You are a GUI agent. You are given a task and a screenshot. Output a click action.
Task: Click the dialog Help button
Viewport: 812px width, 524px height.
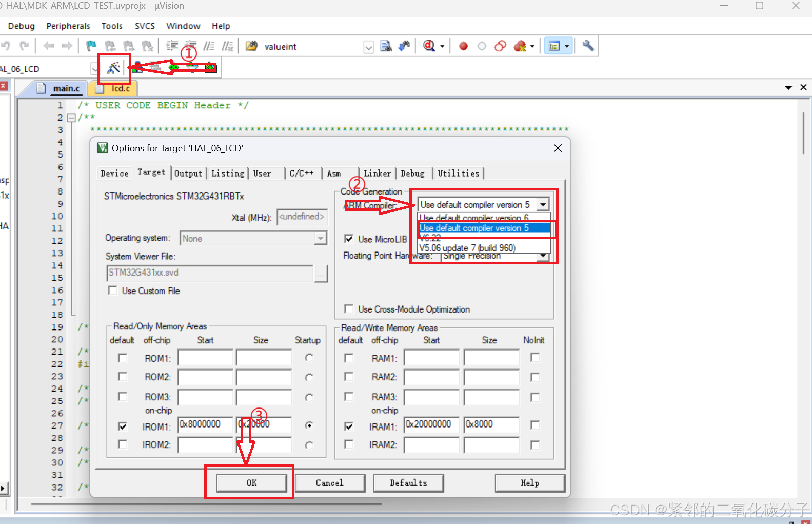click(x=530, y=483)
